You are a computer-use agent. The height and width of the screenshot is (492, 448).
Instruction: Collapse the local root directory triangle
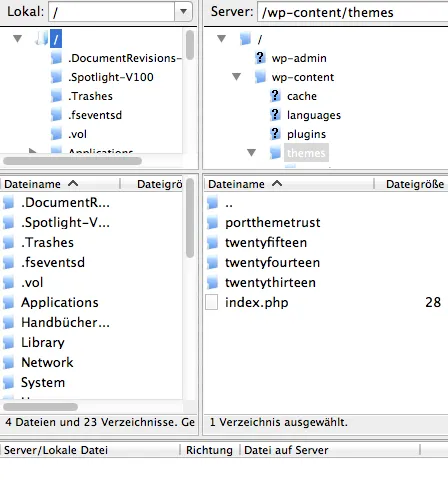click(x=18, y=39)
